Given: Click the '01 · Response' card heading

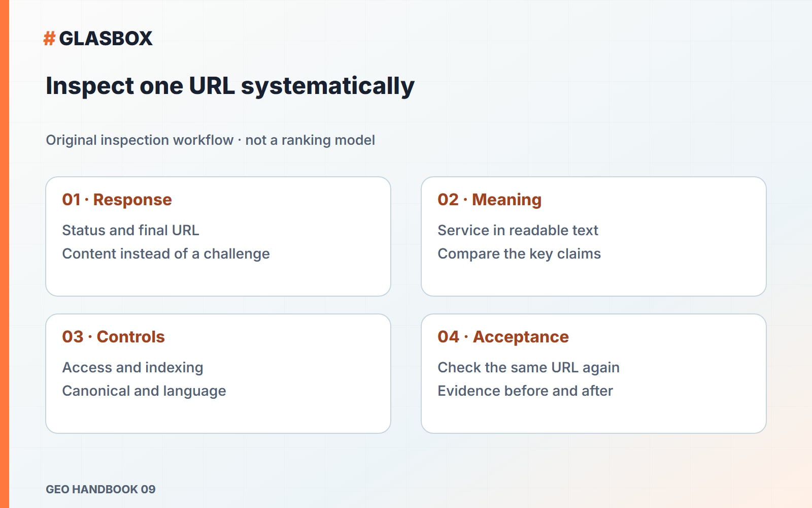Looking at the screenshot, I should pyautogui.click(x=117, y=200).
